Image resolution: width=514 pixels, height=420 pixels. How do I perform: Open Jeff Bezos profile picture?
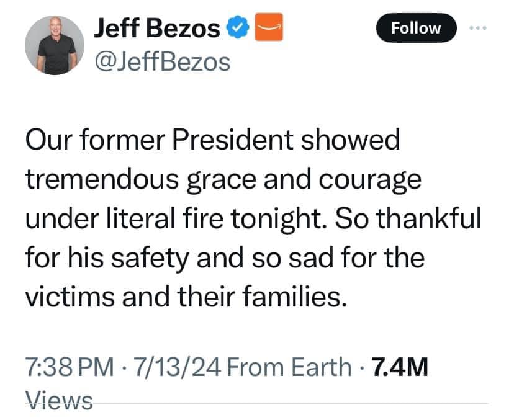(55, 45)
